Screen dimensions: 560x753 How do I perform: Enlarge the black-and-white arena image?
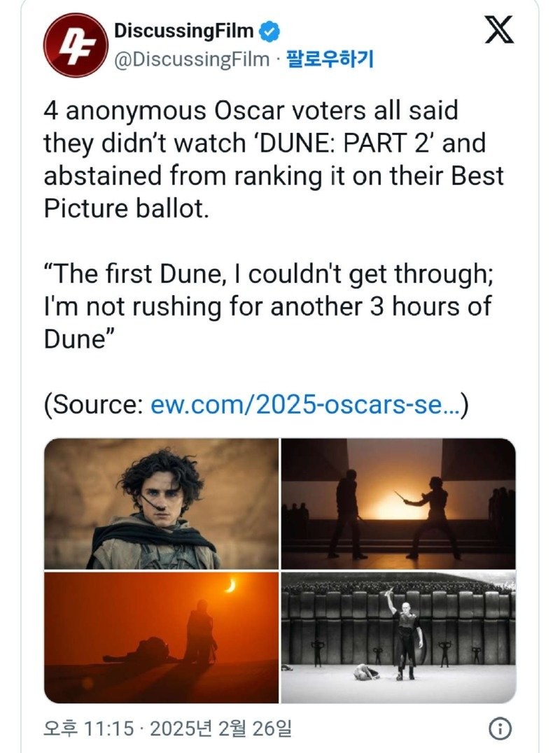398,638
